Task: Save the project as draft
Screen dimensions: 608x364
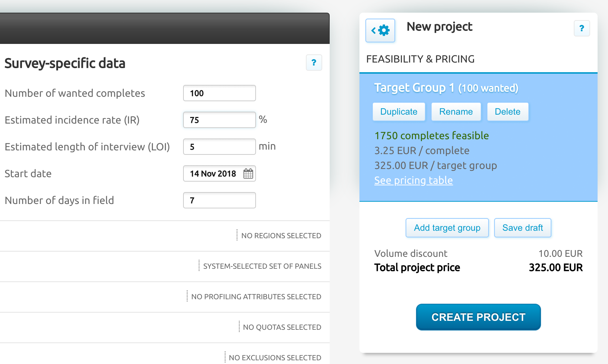Action: coord(523,228)
